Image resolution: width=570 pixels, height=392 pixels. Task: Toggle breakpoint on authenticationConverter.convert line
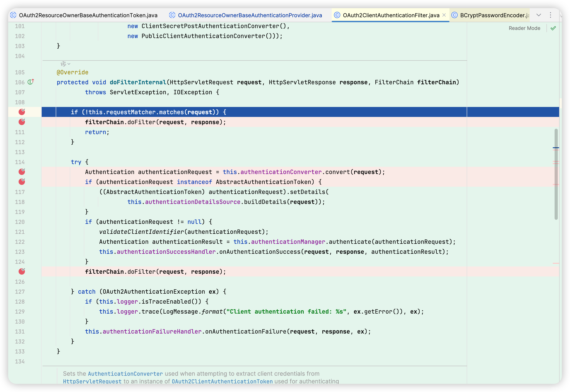pos(22,172)
